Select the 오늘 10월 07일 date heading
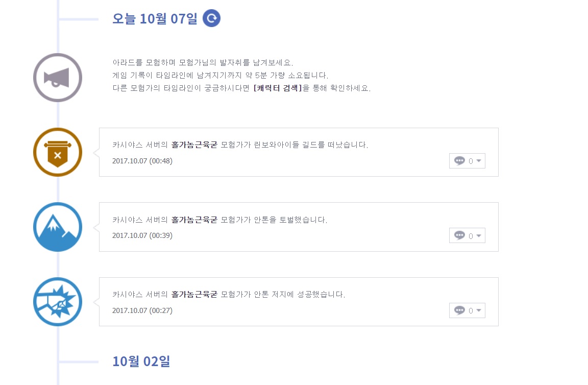 [155, 19]
